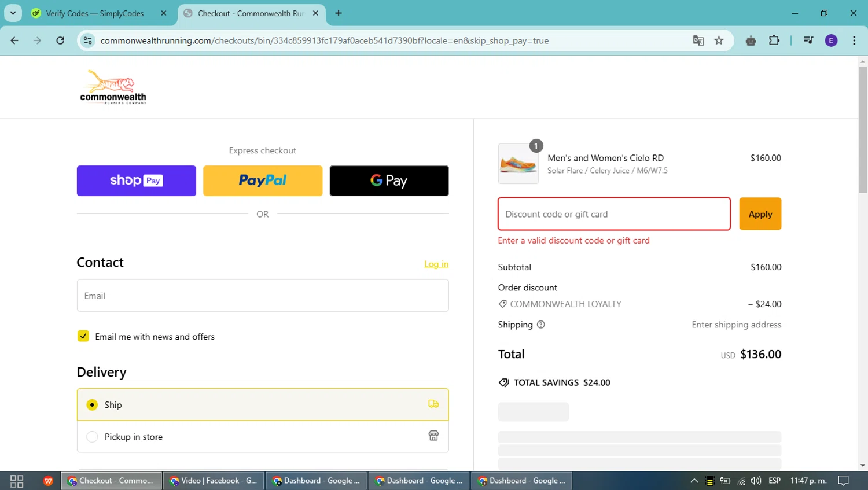Focus the Email input field
Screen dimensions: 868x490
click(x=263, y=296)
